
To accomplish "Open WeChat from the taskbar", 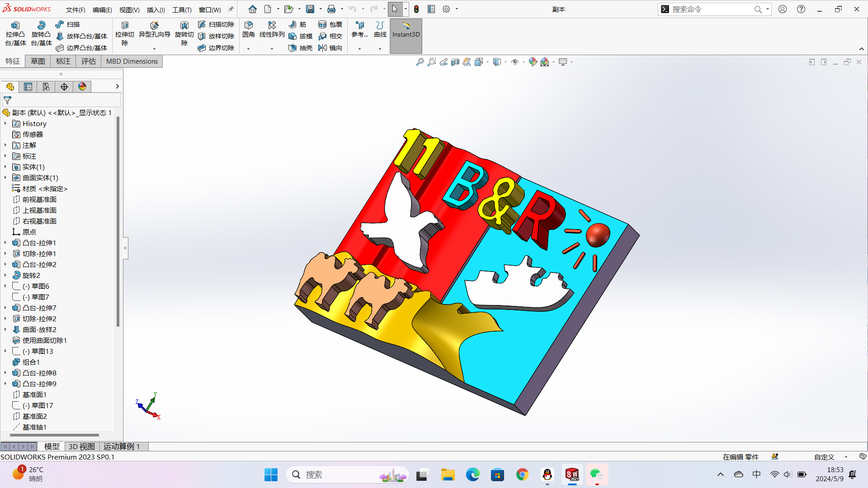I will [597, 474].
